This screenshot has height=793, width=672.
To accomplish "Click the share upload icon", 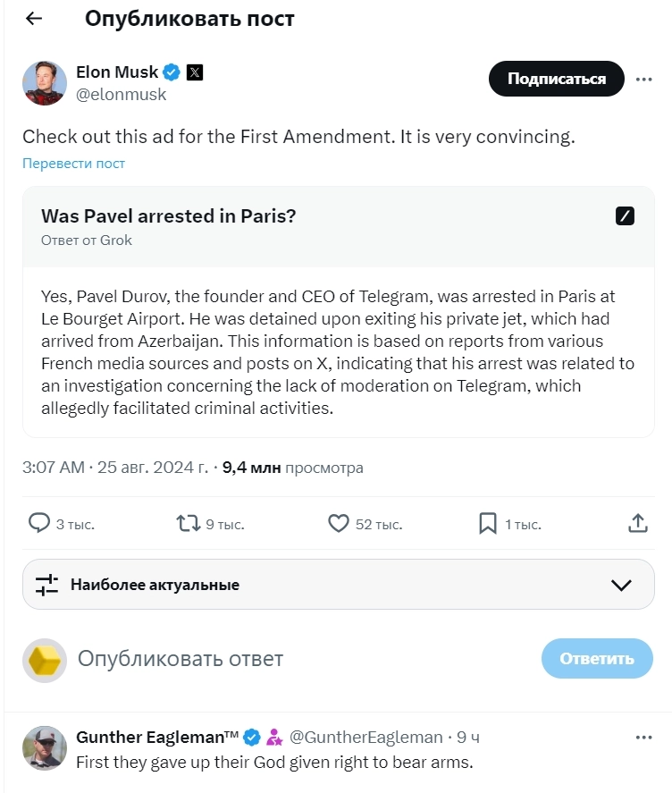I will tap(638, 523).
